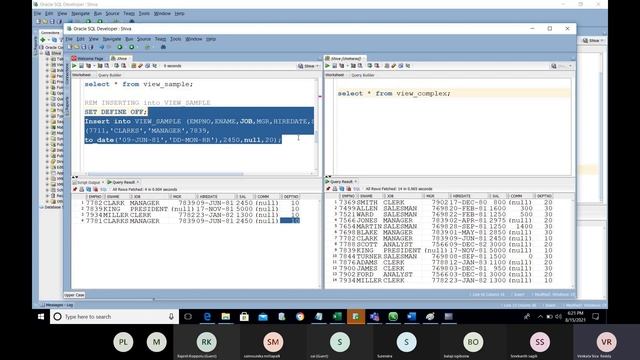Screen dimensions: 640x360
Task: Select RK participant avatar
Action: pos(207,342)
